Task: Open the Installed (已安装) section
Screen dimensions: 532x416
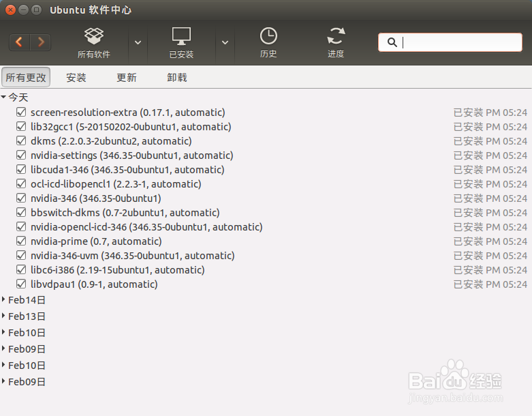Action: (x=181, y=43)
